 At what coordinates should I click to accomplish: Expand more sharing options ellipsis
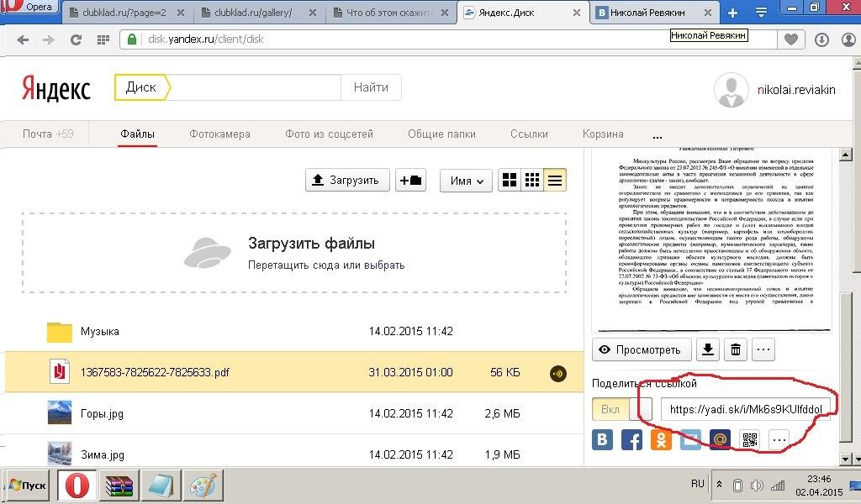779,440
